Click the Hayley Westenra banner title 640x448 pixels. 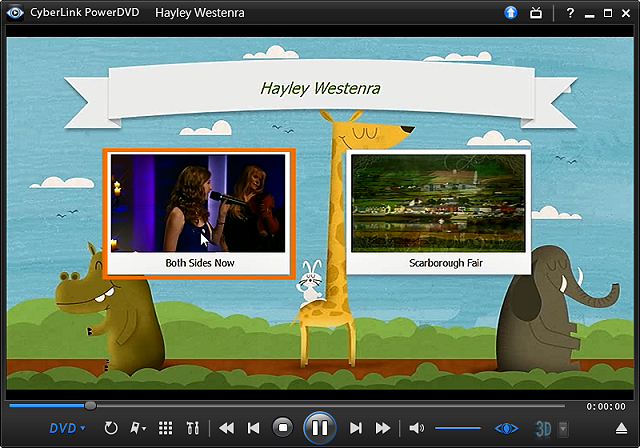[320, 89]
